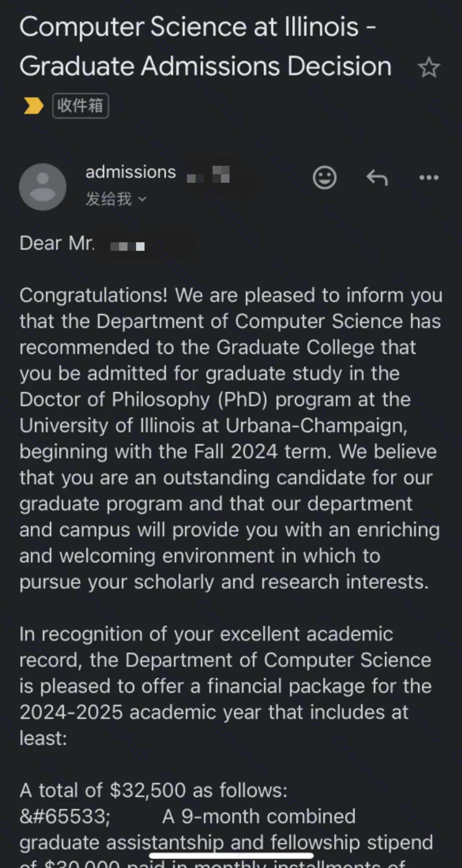The image size is (462, 868).
Task: Tap the sender name "admissions"
Action: coord(131,172)
